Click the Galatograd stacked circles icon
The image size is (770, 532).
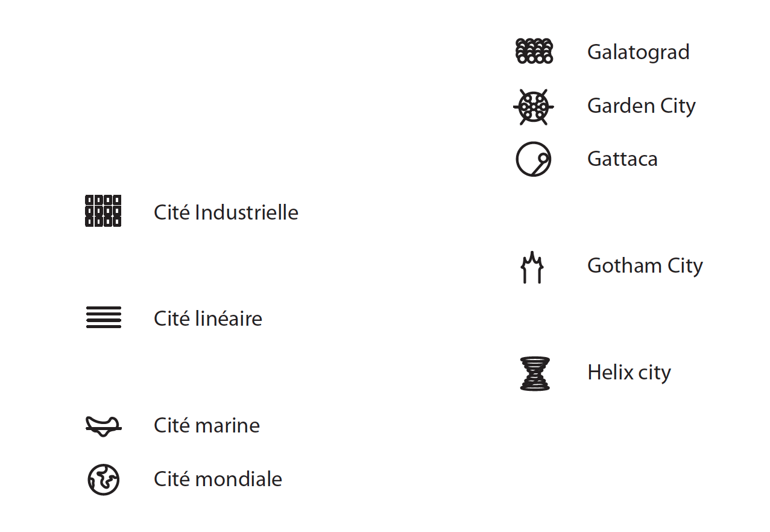(x=534, y=51)
